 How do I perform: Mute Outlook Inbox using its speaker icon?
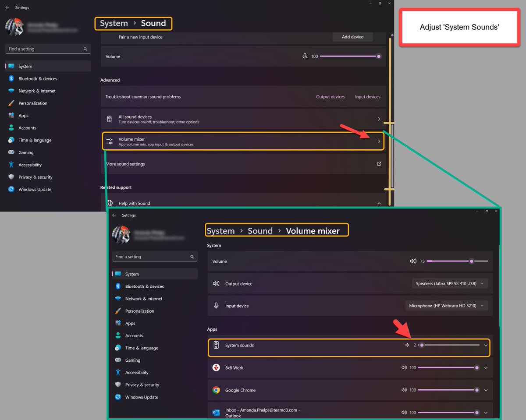(x=404, y=413)
